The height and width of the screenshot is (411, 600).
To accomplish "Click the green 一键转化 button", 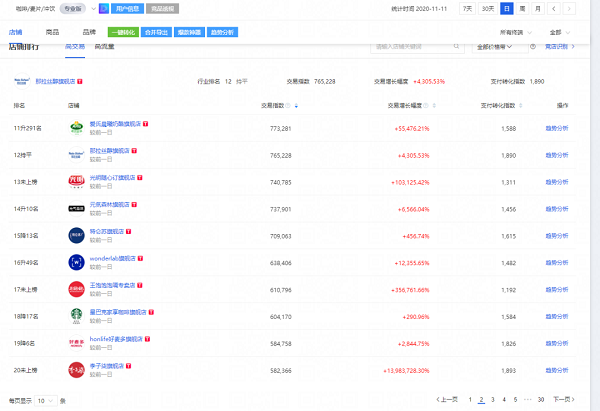I will pyautogui.click(x=123, y=32).
